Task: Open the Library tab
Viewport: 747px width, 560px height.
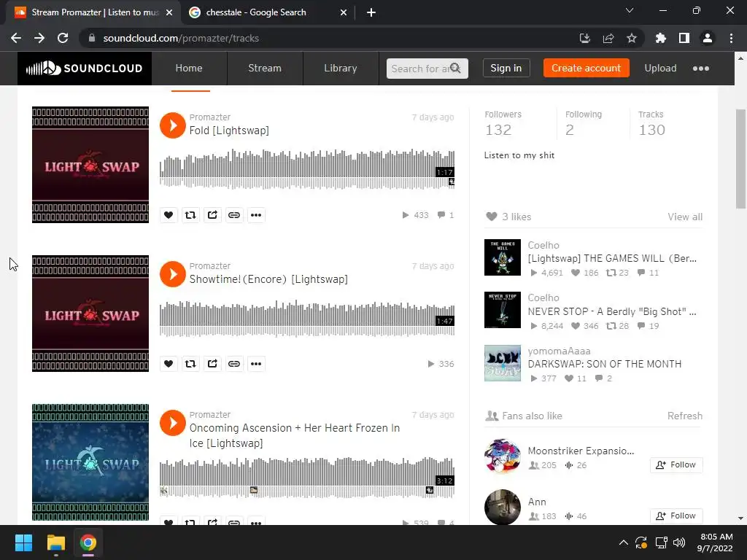Action: 340,68
